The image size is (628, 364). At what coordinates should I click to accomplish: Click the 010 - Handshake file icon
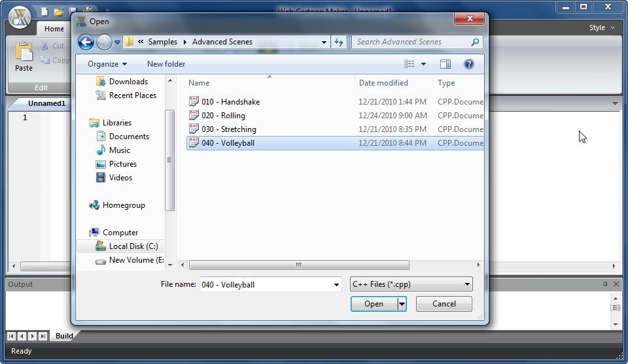tap(194, 101)
